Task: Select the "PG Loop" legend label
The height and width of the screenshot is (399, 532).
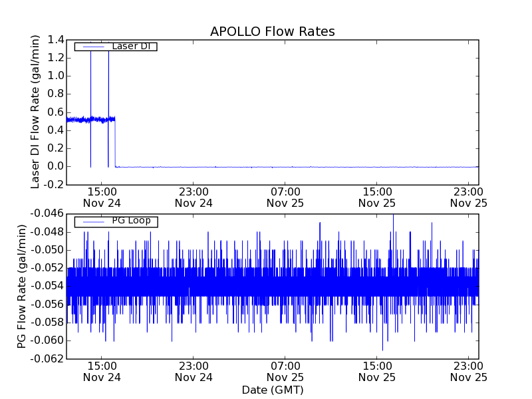Action: [131, 221]
